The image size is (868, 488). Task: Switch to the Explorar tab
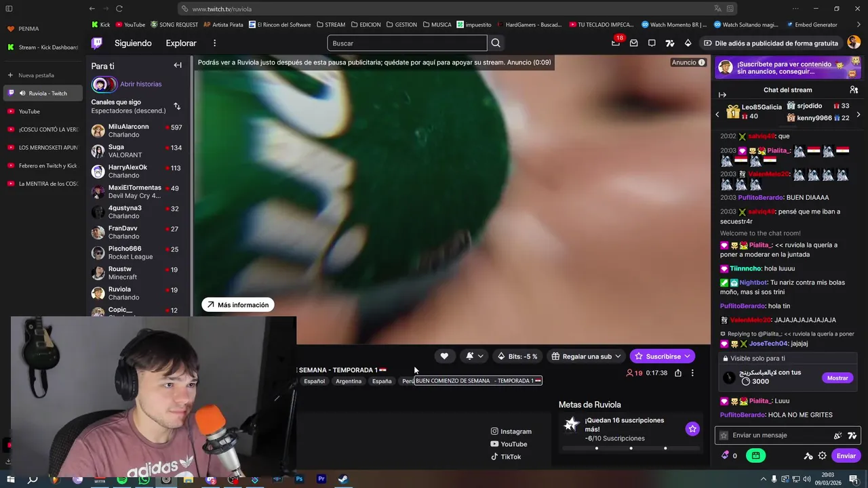point(181,43)
